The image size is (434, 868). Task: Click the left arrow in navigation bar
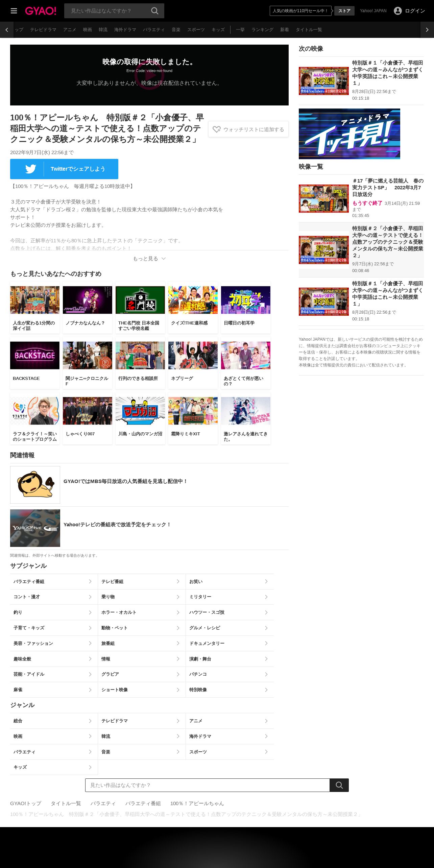pos(7,30)
